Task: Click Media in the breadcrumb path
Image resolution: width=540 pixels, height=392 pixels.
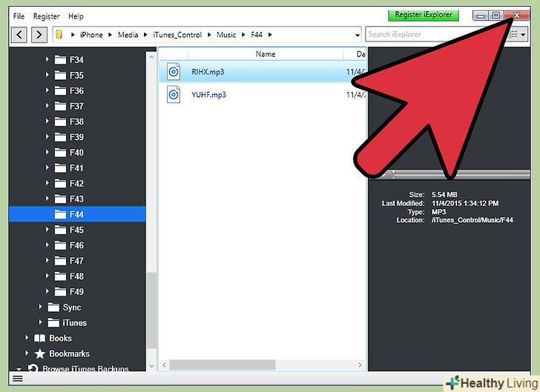Action: [128, 35]
